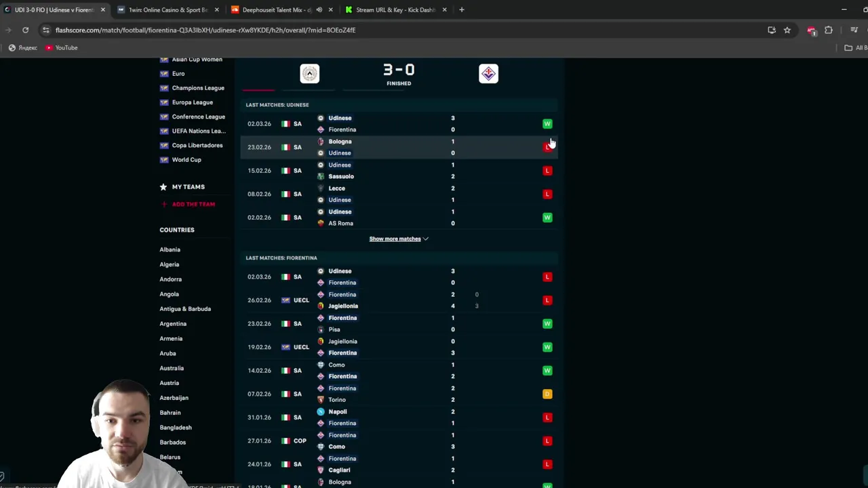Click the Bologna crest in 23.02.26 row
868x488 pixels.
click(x=321, y=142)
